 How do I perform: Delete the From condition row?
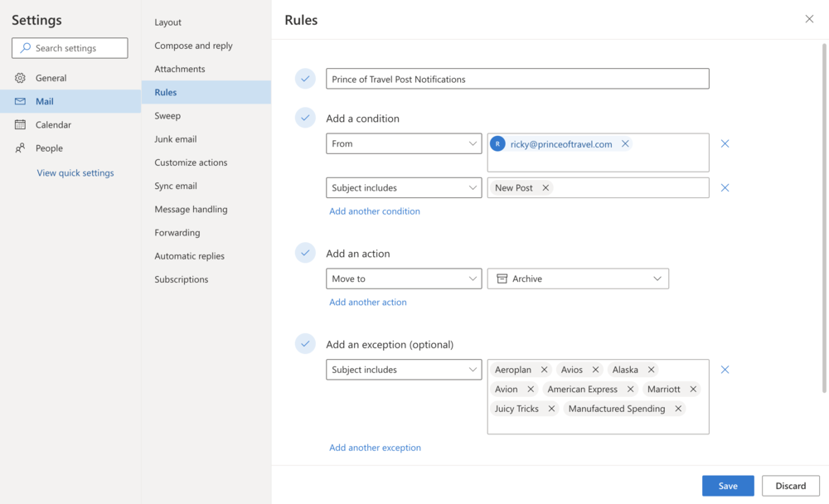coord(725,144)
